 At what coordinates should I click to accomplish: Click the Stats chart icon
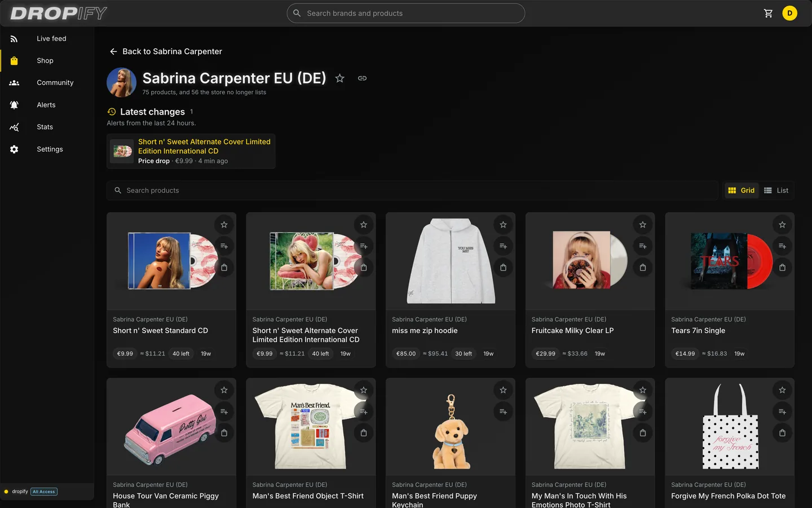[x=14, y=127]
